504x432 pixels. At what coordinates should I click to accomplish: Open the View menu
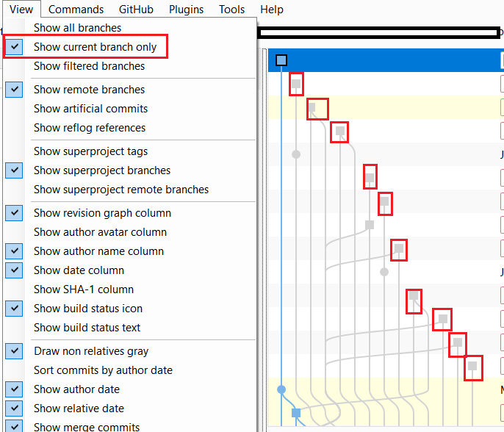(21, 10)
